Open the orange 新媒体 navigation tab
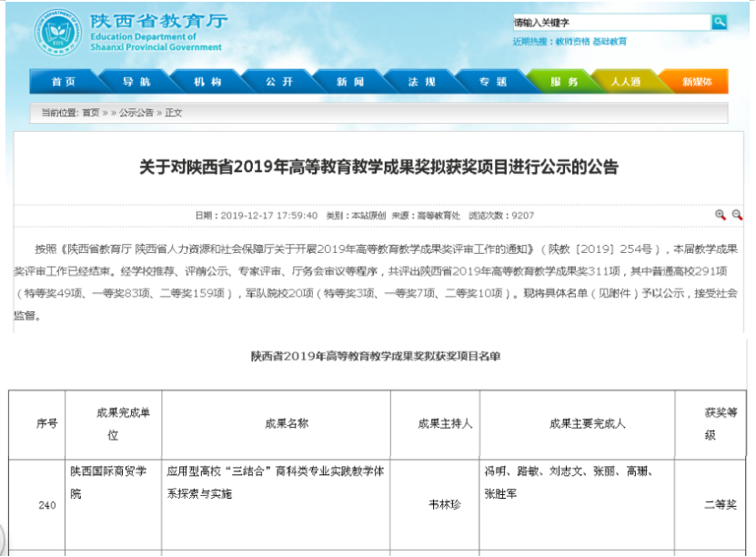756x557 pixels. (697, 82)
